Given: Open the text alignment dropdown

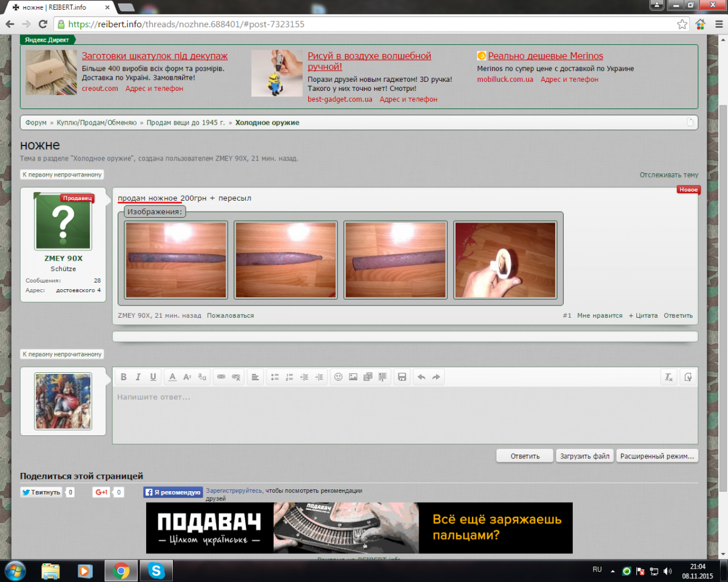Looking at the screenshot, I should 255,377.
